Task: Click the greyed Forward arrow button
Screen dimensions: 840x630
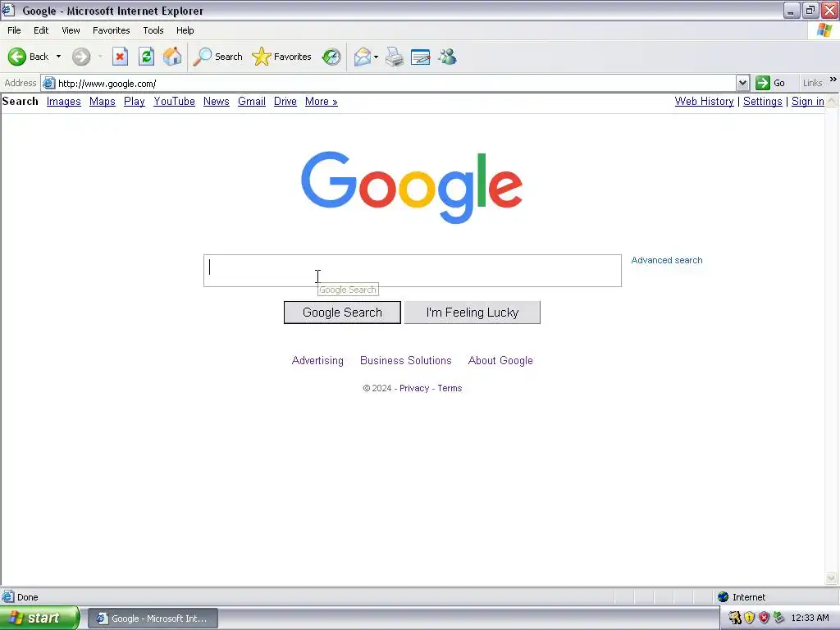Action: click(x=81, y=57)
